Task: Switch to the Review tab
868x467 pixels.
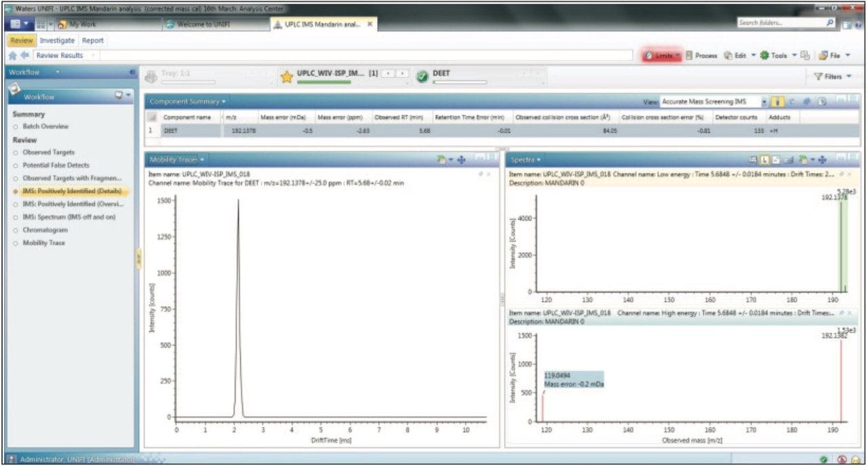Action: (21, 41)
